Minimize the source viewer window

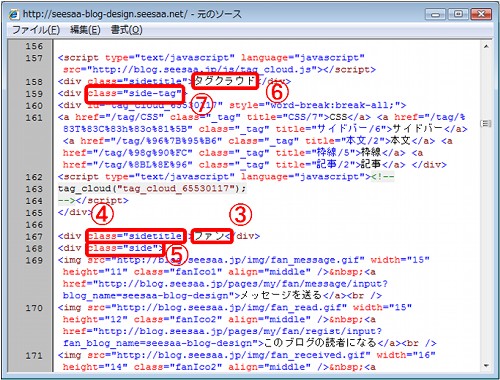(x=436, y=14)
